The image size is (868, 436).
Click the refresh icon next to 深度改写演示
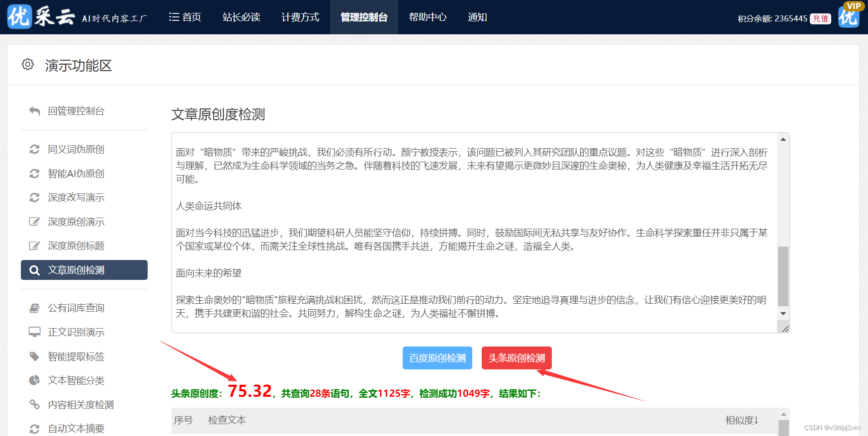coord(34,197)
